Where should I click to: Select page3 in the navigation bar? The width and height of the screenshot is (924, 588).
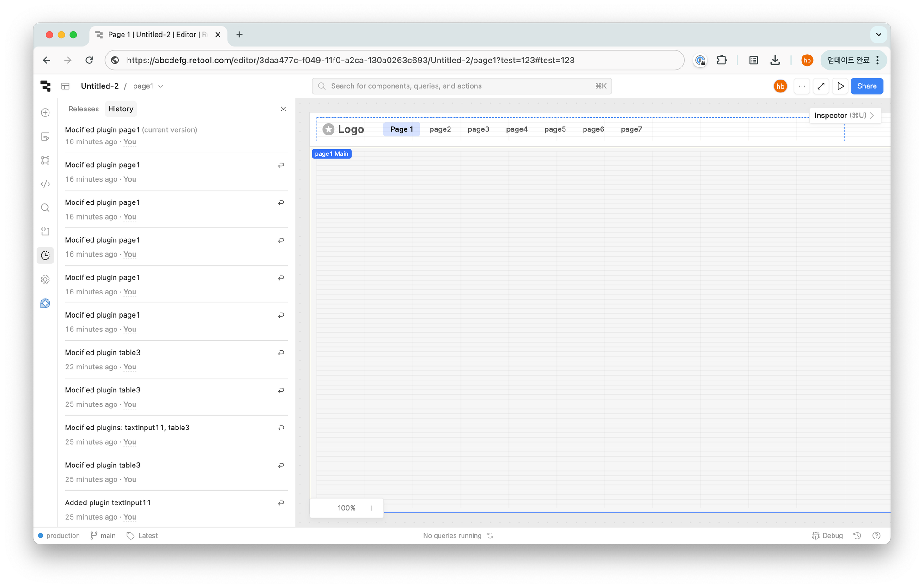click(478, 129)
